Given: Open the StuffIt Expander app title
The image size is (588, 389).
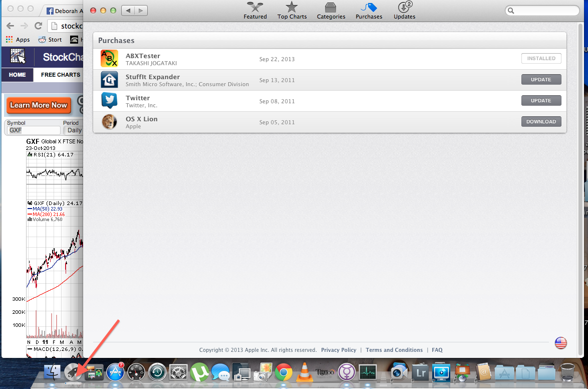Looking at the screenshot, I should (153, 77).
